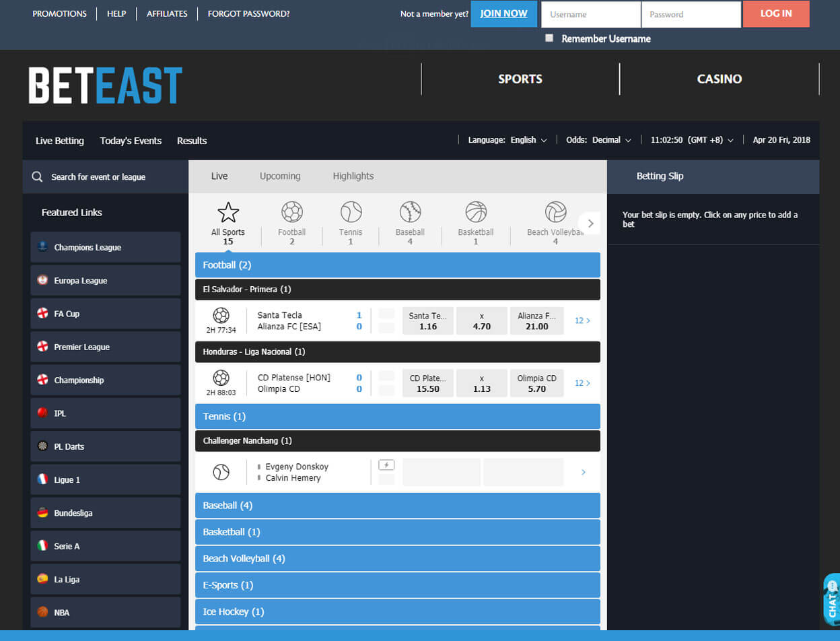Image resolution: width=840 pixels, height=641 pixels.
Task: Expand the Basketball (1) section
Action: (398, 532)
